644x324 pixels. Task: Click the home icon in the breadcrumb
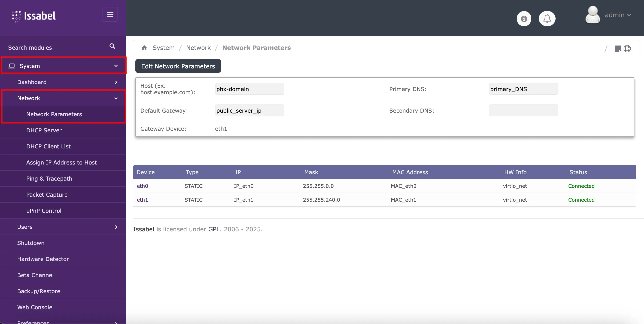click(145, 47)
